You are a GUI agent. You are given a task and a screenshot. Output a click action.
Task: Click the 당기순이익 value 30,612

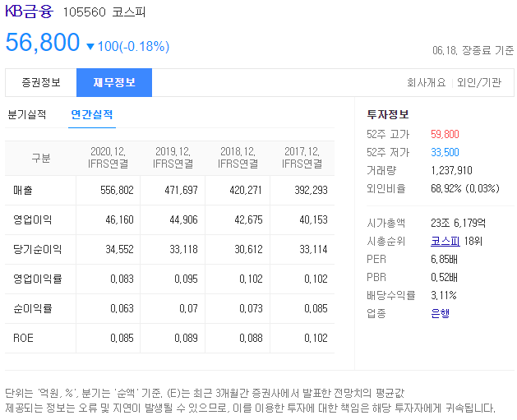[x=248, y=249]
